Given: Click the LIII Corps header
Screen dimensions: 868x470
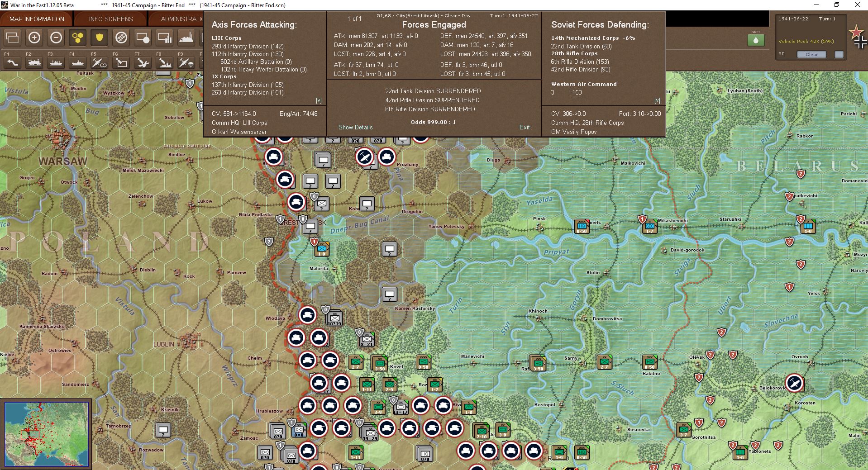Looking at the screenshot, I should point(226,38).
